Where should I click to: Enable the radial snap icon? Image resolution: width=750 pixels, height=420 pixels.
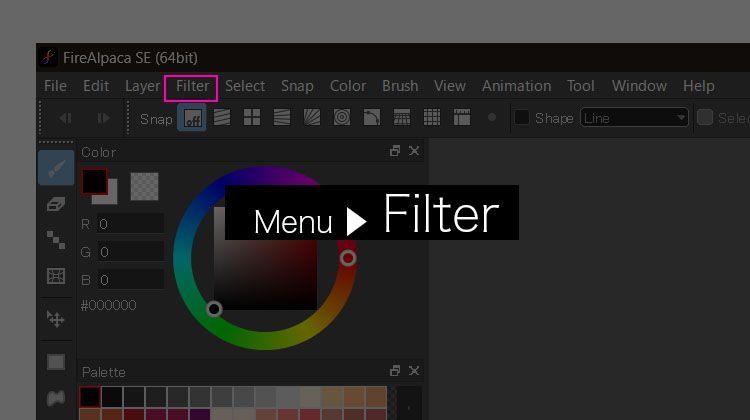click(x=311, y=118)
